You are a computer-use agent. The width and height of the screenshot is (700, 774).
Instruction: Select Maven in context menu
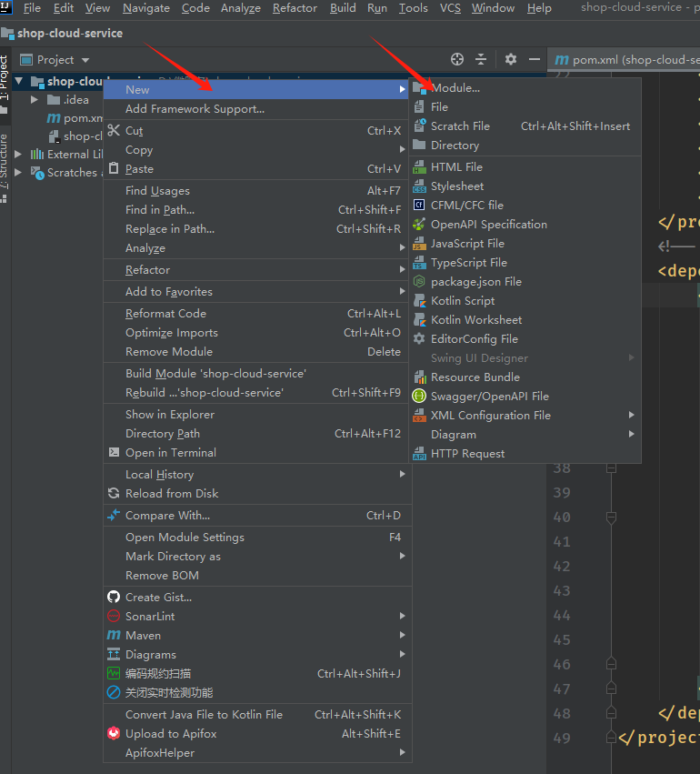pos(257,635)
